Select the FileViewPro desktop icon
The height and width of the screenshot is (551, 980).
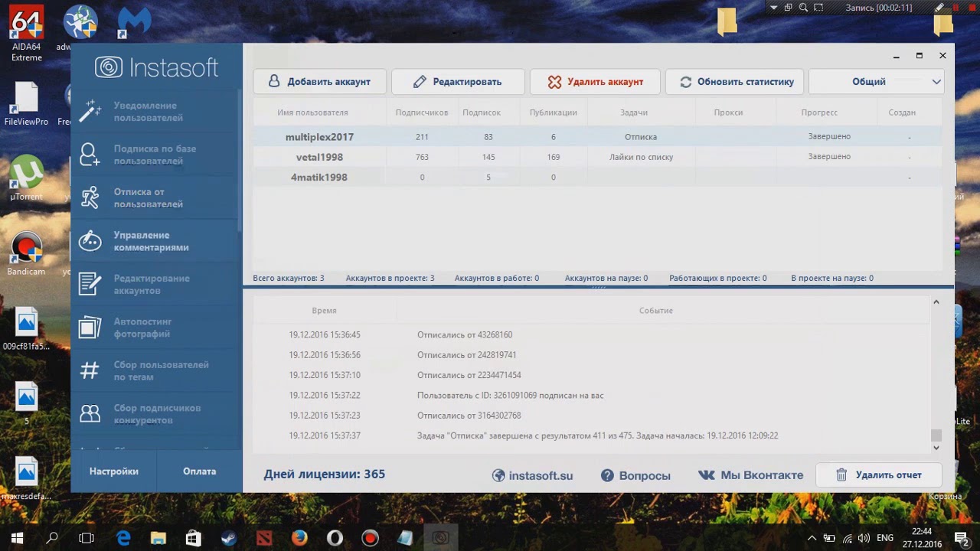click(26, 103)
